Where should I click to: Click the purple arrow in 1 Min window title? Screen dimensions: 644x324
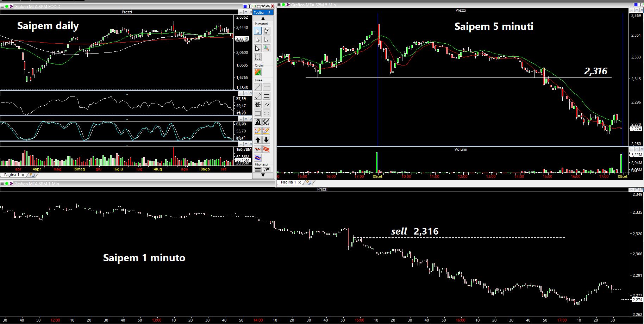pos(11,183)
